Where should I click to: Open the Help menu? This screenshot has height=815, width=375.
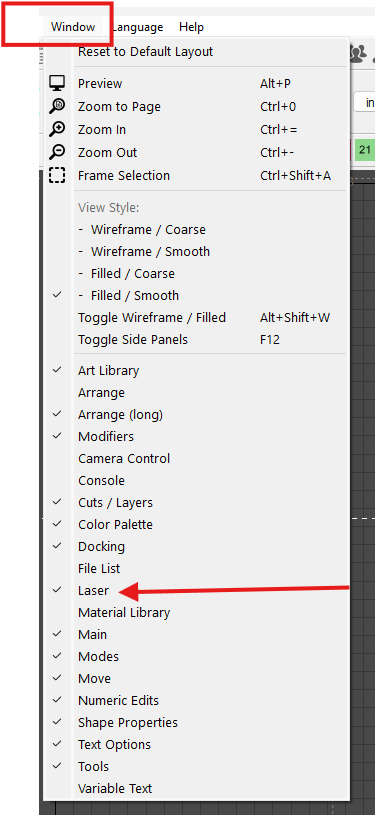(191, 27)
